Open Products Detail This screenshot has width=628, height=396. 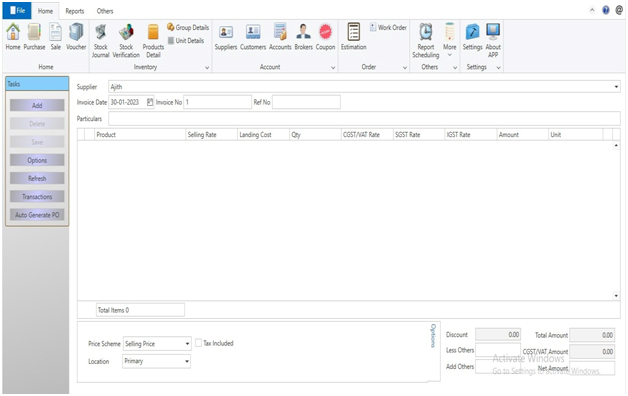(153, 40)
